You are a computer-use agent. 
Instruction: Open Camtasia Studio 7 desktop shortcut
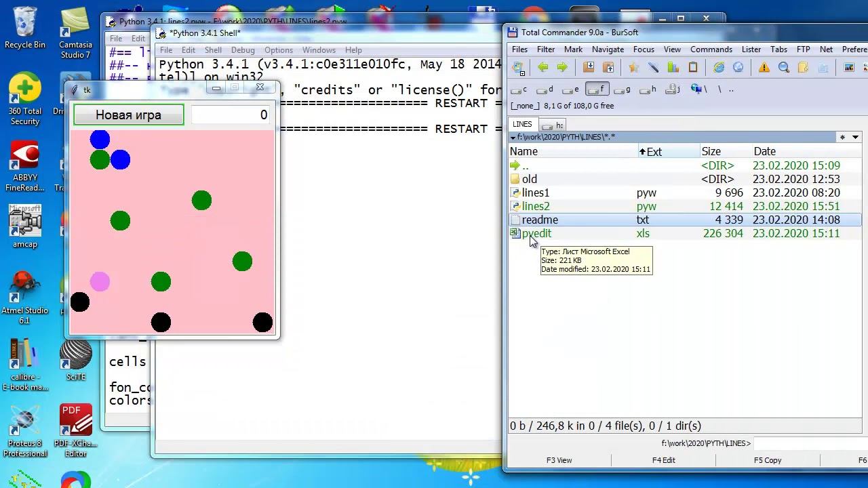tap(75, 33)
